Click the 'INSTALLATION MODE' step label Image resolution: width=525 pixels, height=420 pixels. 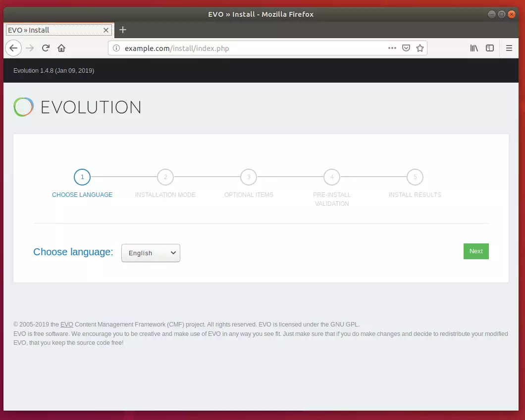tap(165, 194)
